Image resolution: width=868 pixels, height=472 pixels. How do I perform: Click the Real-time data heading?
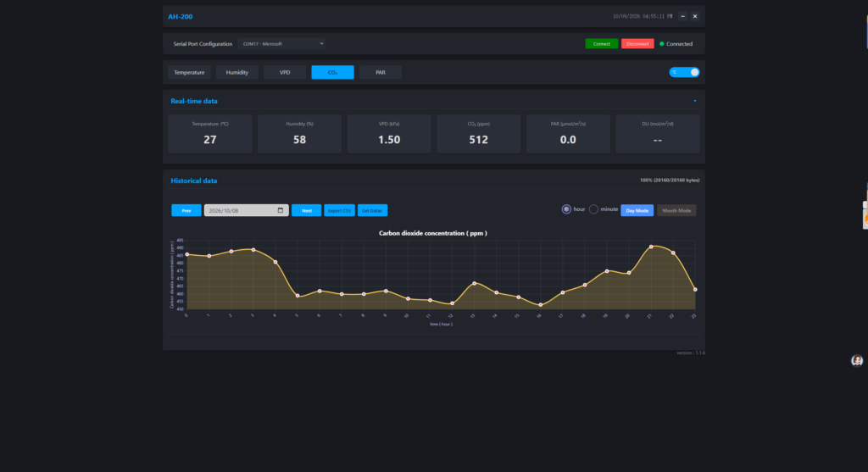tap(194, 101)
